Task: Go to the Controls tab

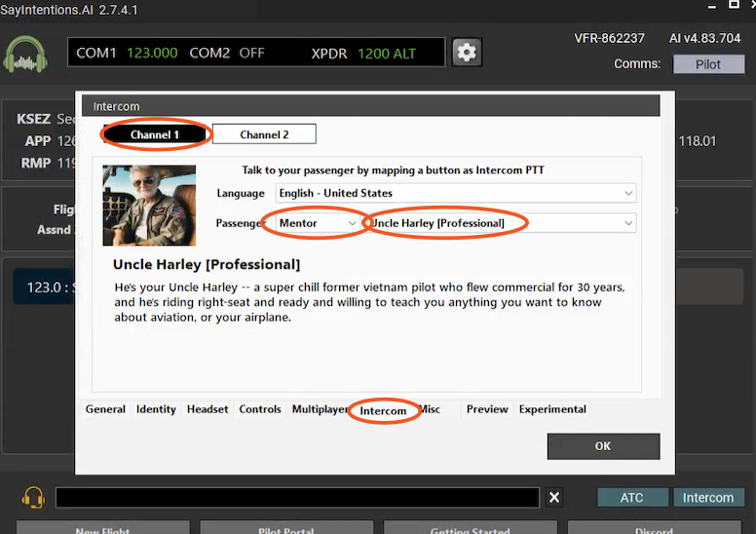Action: (x=260, y=409)
